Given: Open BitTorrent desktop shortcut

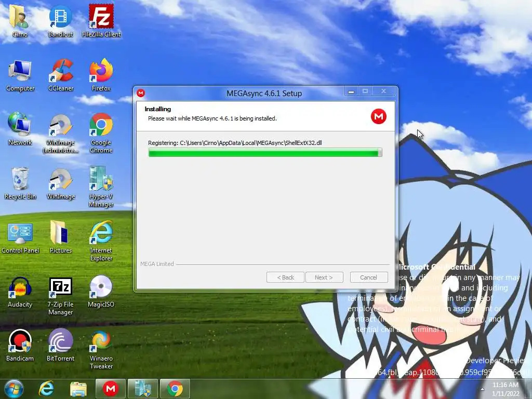Looking at the screenshot, I should pyautogui.click(x=60, y=345).
